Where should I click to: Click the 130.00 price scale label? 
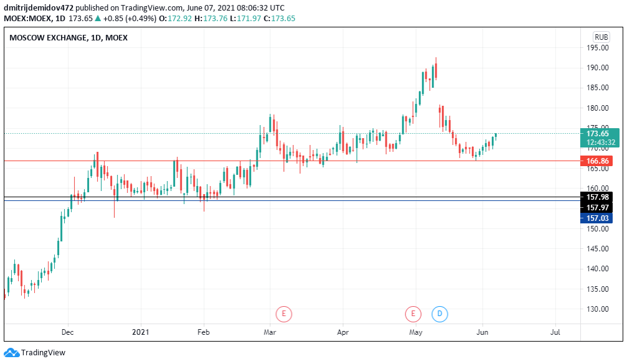[x=597, y=309]
